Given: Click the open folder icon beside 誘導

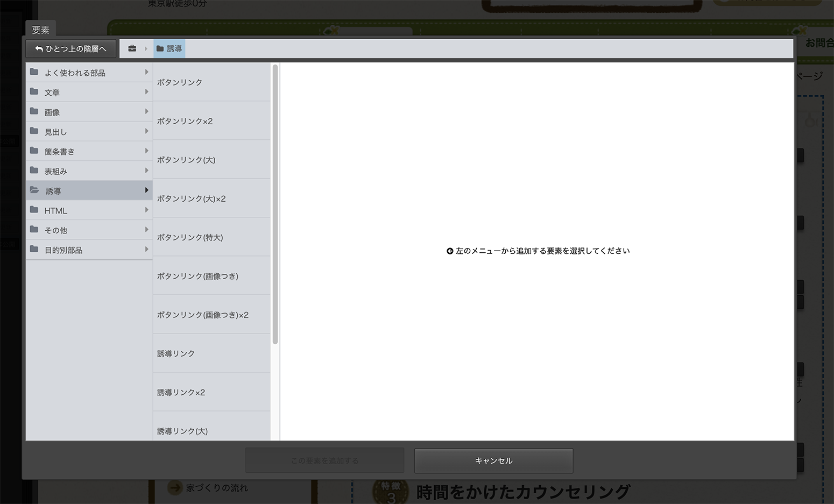Looking at the screenshot, I should 34,190.
